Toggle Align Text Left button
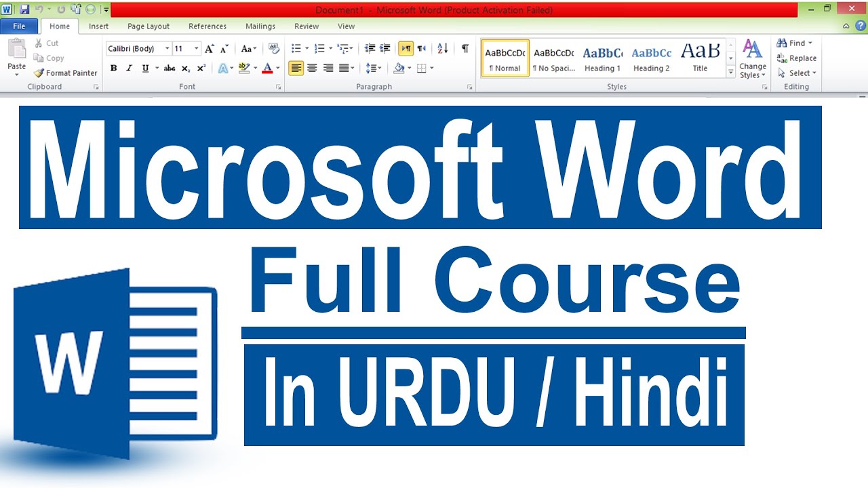 296,68
